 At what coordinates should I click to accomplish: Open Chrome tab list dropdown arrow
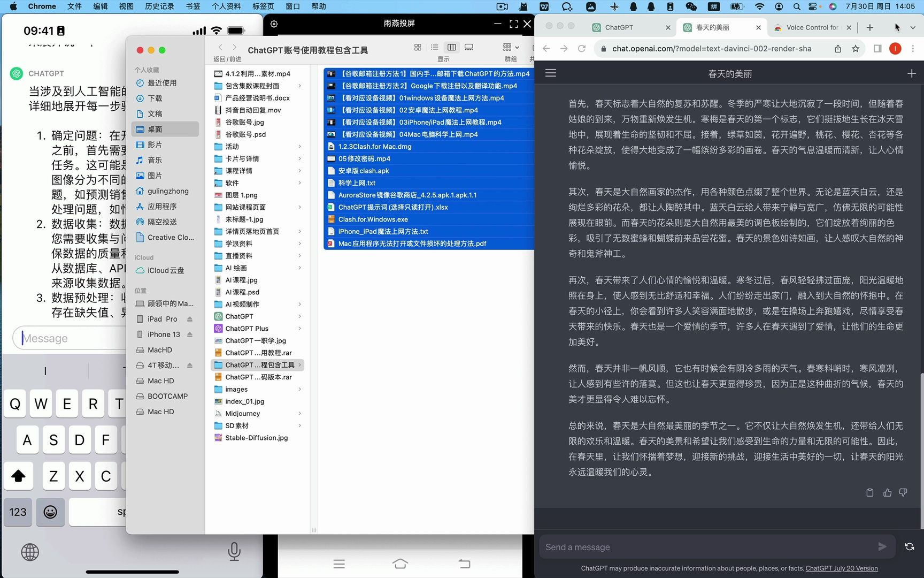coord(913,27)
